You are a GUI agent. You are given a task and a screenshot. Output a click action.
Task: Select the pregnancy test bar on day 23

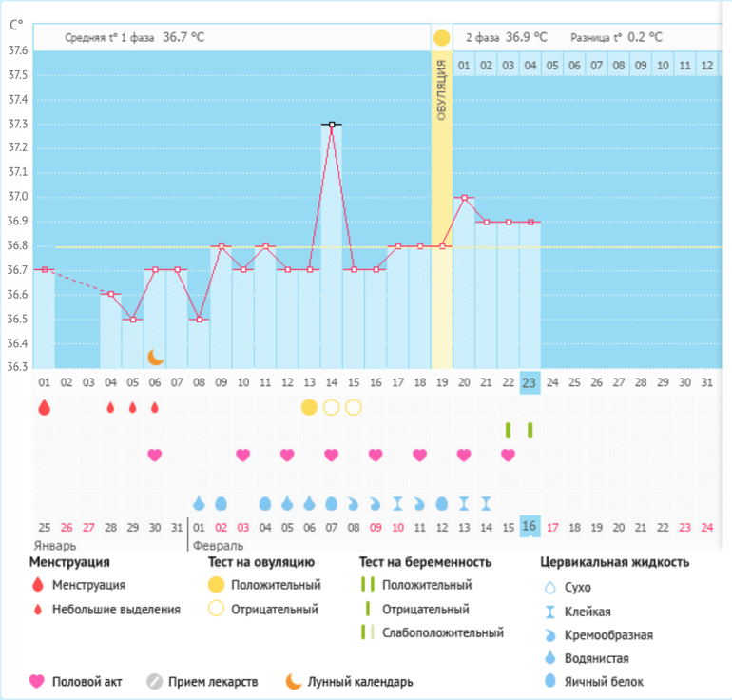pos(530,430)
